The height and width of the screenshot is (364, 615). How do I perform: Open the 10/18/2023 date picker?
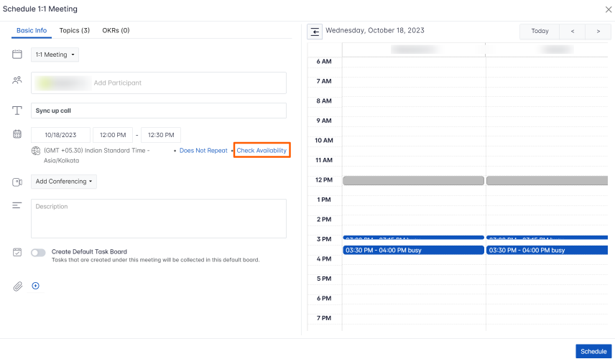(x=60, y=135)
